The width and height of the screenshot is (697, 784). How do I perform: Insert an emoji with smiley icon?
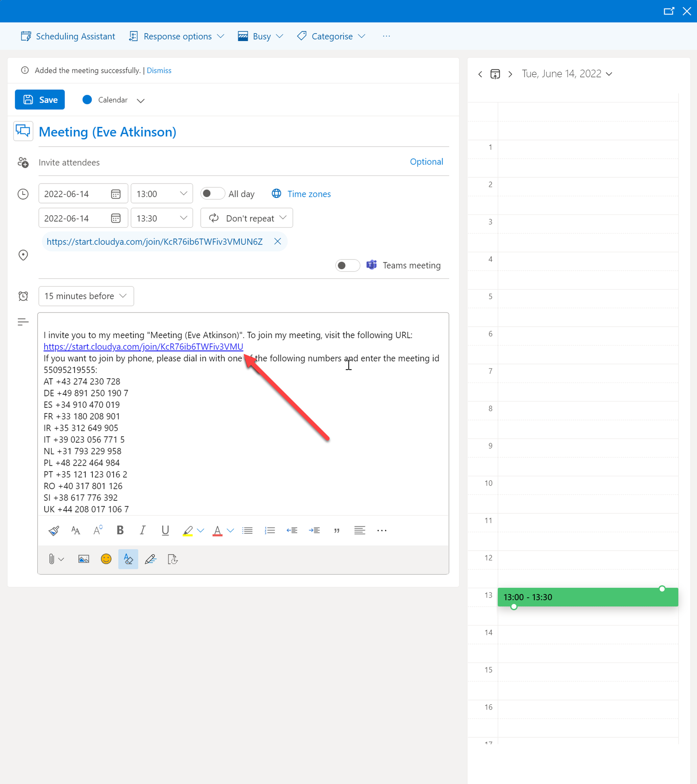(x=106, y=559)
